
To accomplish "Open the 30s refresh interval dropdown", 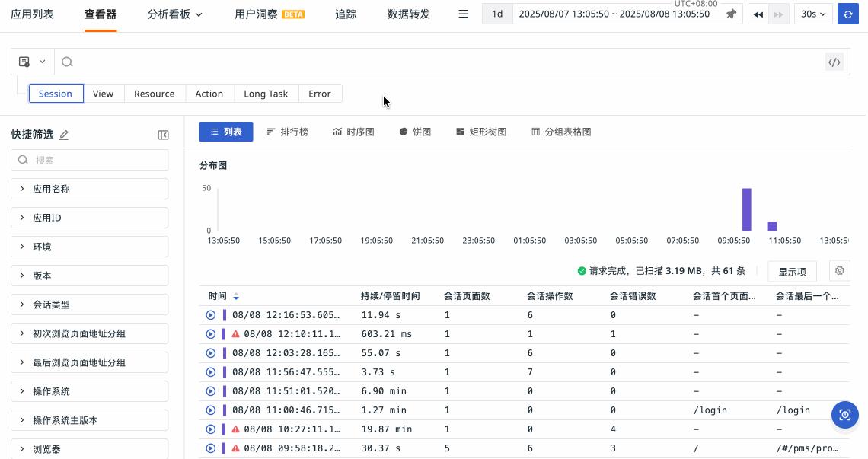I will 813,14.
